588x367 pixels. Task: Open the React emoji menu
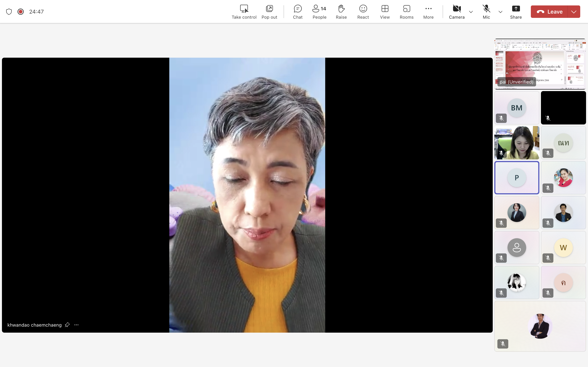click(363, 12)
